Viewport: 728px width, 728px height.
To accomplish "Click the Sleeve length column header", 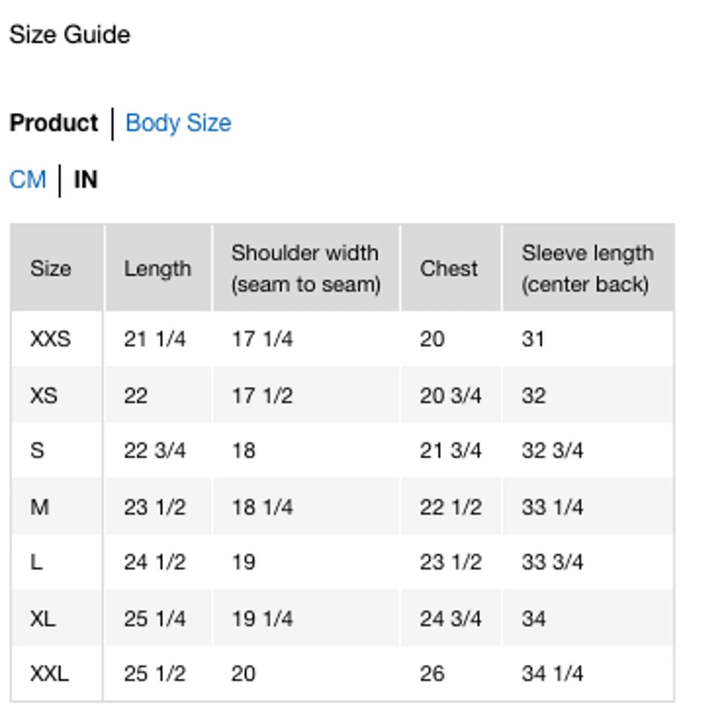I will tap(587, 268).
